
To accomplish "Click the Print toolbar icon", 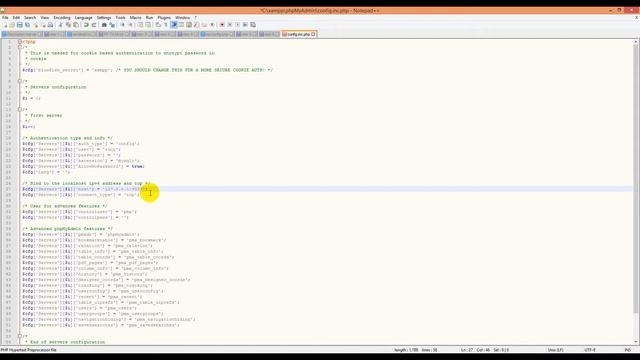I will click(50, 25).
